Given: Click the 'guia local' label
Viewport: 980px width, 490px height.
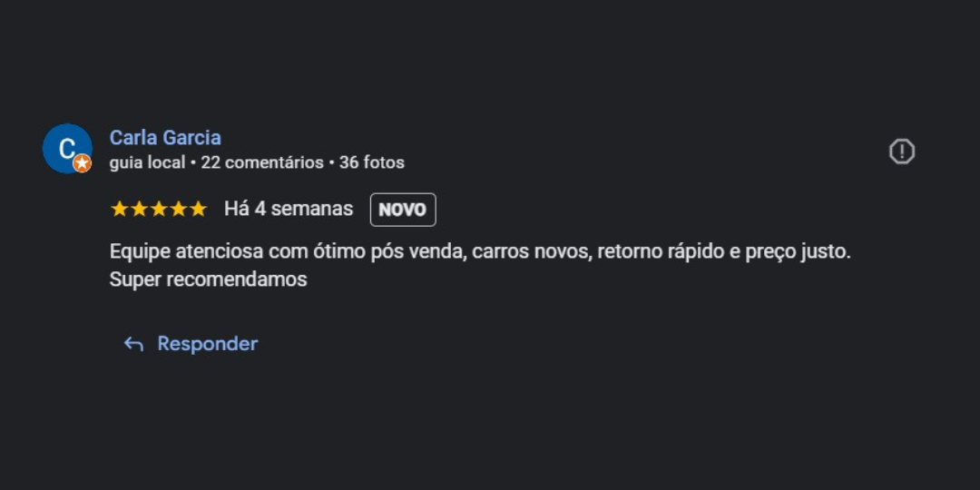Looking at the screenshot, I should [148, 163].
